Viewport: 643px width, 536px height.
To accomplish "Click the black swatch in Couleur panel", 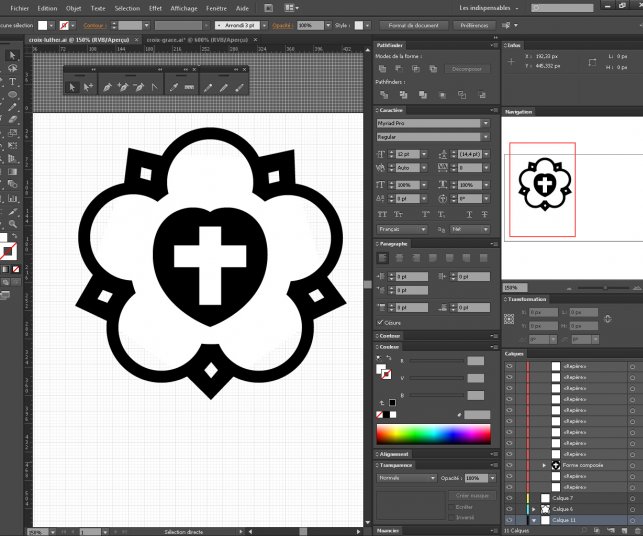I will [x=386, y=415].
